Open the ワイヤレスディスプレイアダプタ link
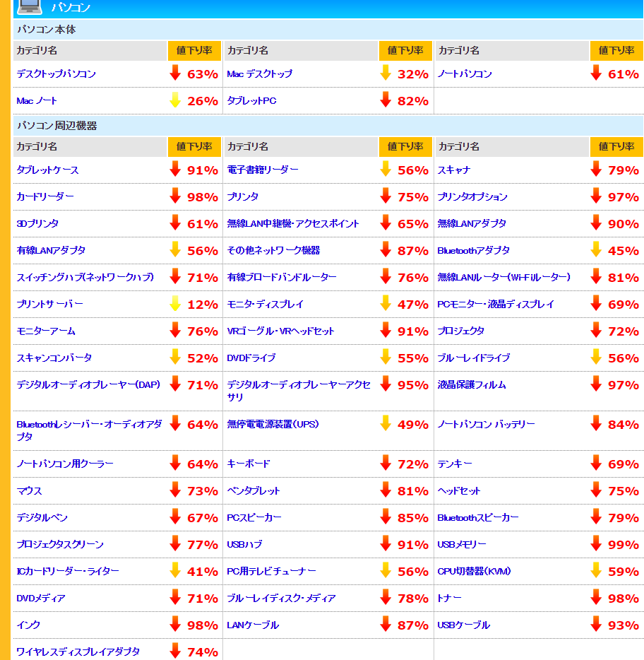This screenshot has width=644, height=660. pyautogui.click(x=78, y=652)
